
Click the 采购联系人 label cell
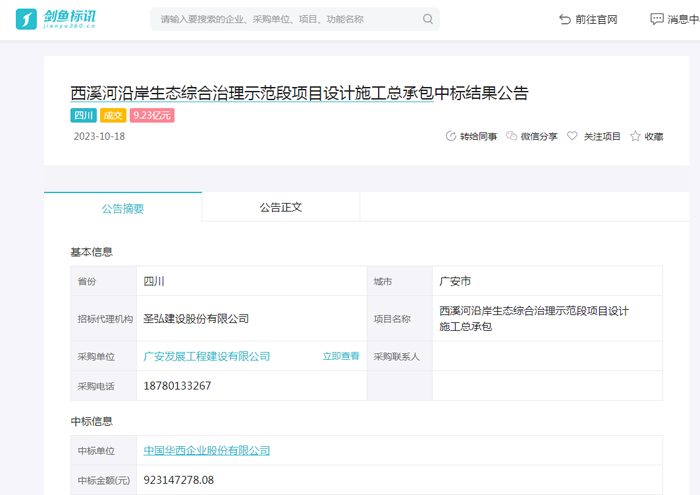coord(400,356)
